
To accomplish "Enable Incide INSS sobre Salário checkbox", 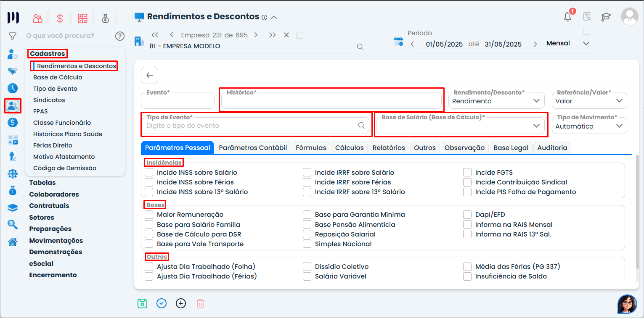I will point(149,172).
